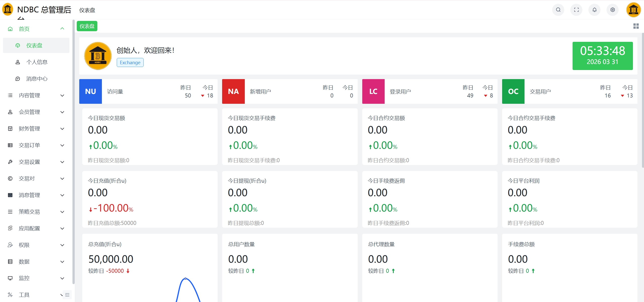This screenshot has width=644, height=302.
Task: Click the sidebar collapse icon at bottom
Action: [x=67, y=295]
